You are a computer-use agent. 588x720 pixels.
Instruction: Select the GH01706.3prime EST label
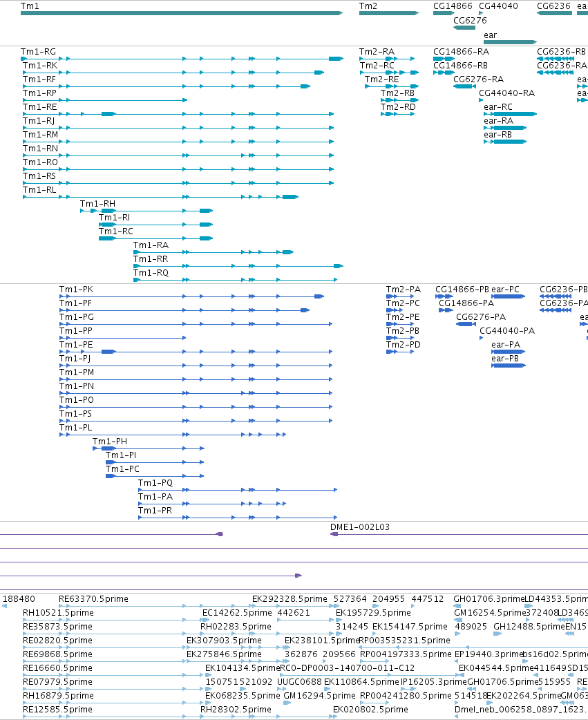pyautogui.click(x=489, y=599)
